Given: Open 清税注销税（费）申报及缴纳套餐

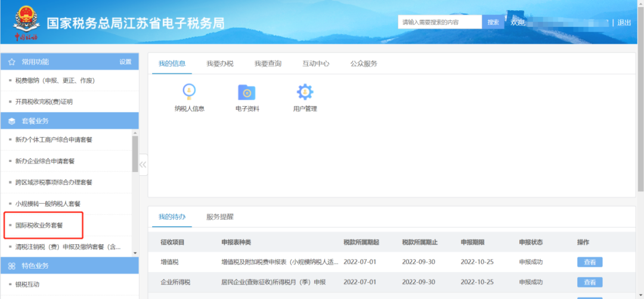Looking at the screenshot, I should coord(68,247).
